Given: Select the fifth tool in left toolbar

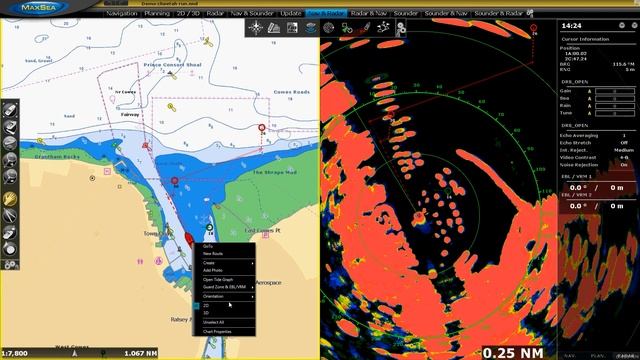Looking at the screenshot, I should pyautogui.click(x=10, y=176).
